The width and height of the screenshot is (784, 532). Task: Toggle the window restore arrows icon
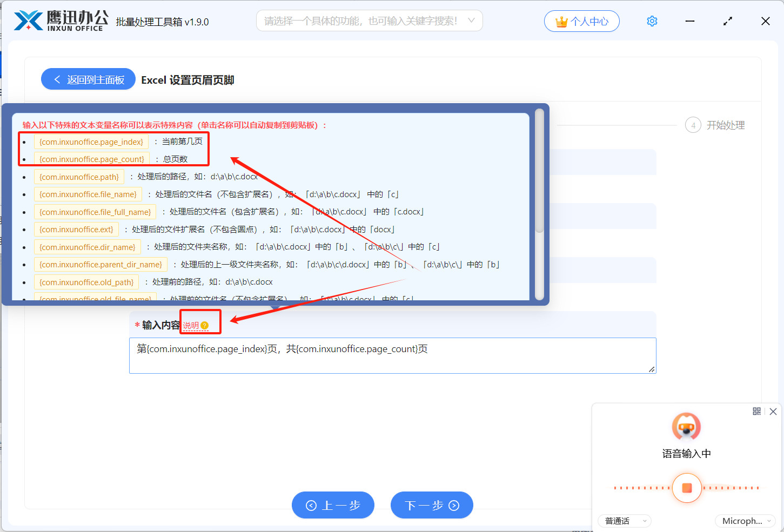pyautogui.click(x=728, y=21)
